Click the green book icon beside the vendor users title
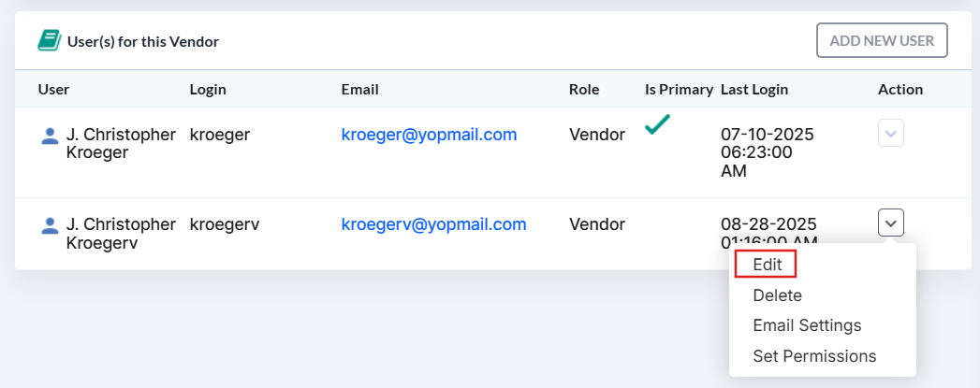Screen dimensions: 980x388 [x=50, y=41]
